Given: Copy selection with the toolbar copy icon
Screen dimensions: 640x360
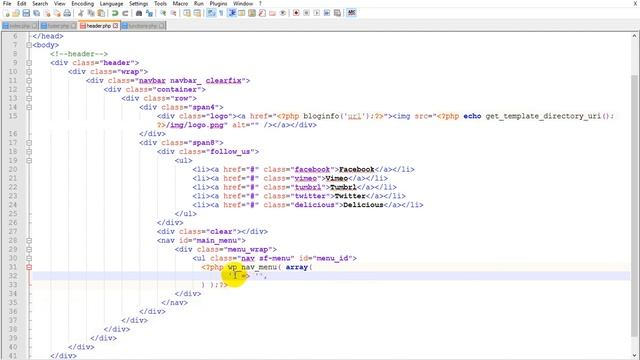Looking at the screenshot, I should (91, 13).
